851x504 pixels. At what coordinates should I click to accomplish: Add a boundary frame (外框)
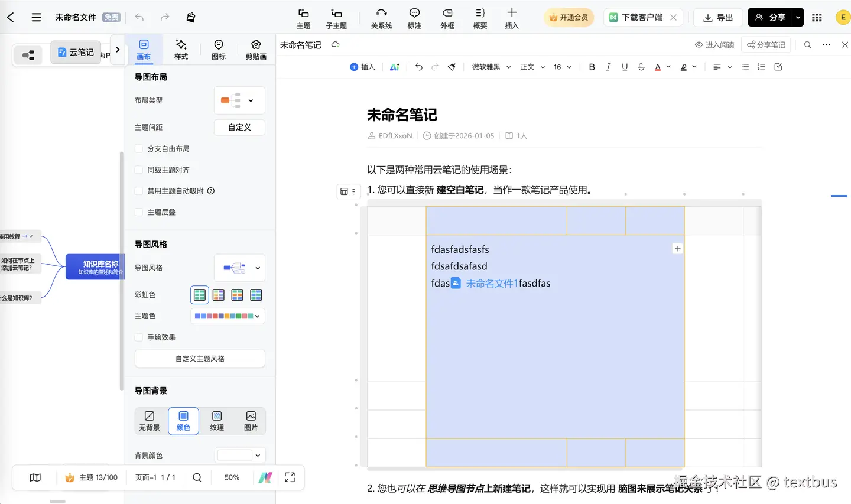pos(447,18)
